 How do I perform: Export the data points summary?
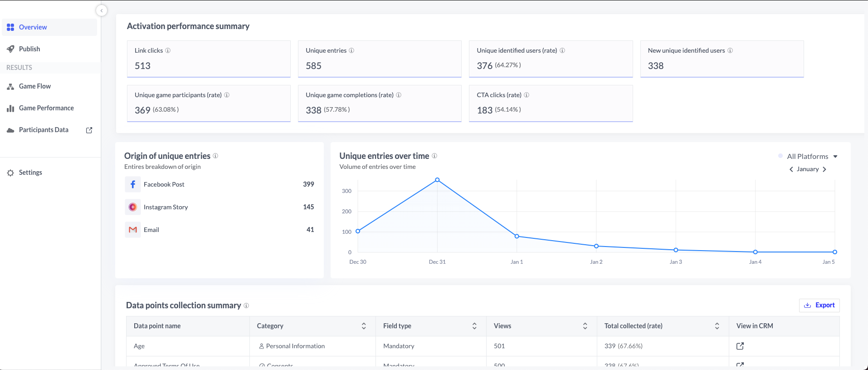[x=819, y=305]
